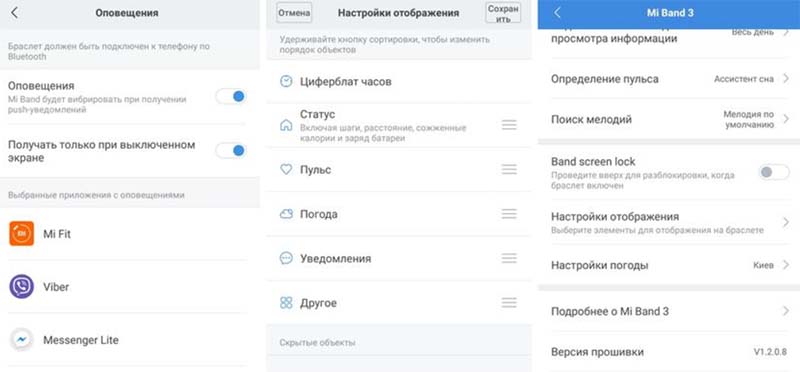Open the Mi Fit app name

point(57,234)
